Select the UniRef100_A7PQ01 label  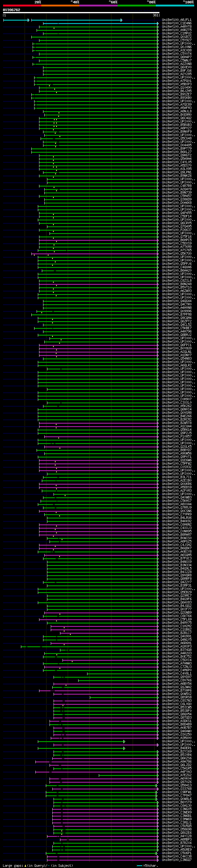[x=177, y=81]
